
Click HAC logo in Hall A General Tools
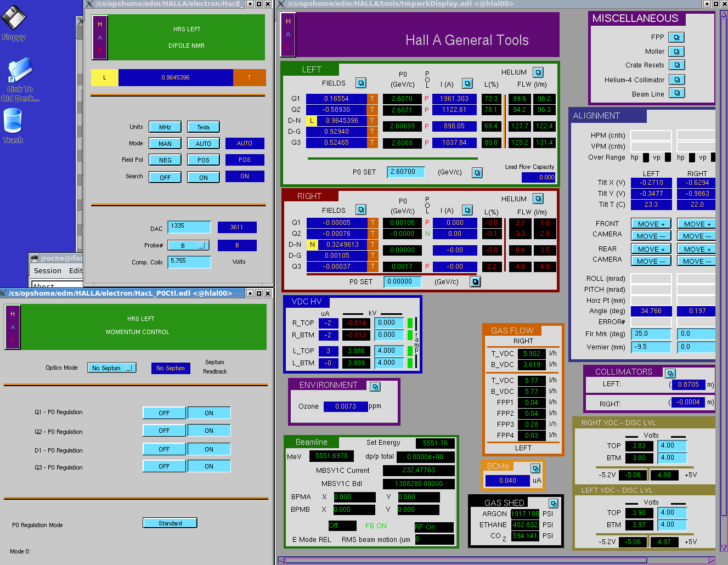(x=288, y=34)
